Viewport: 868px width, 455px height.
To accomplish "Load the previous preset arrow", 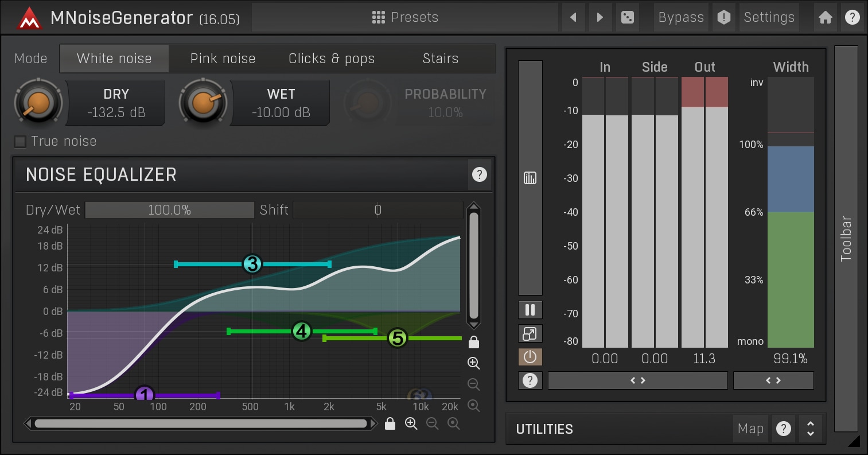I will (573, 17).
